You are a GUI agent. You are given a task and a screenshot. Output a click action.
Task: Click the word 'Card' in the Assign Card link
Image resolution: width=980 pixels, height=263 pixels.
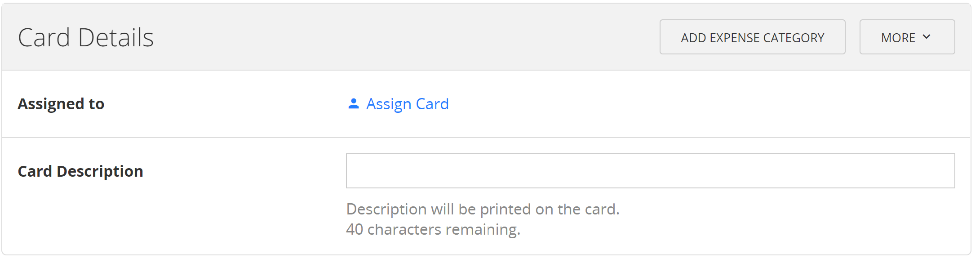tap(432, 104)
